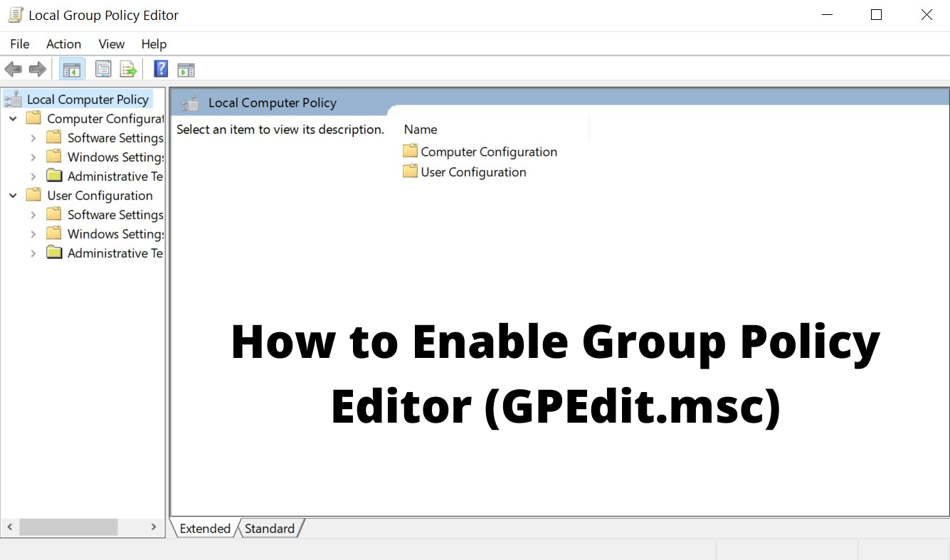Click the tree pane horizontal scrollbar thumb

pyautogui.click(x=68, y=527)
